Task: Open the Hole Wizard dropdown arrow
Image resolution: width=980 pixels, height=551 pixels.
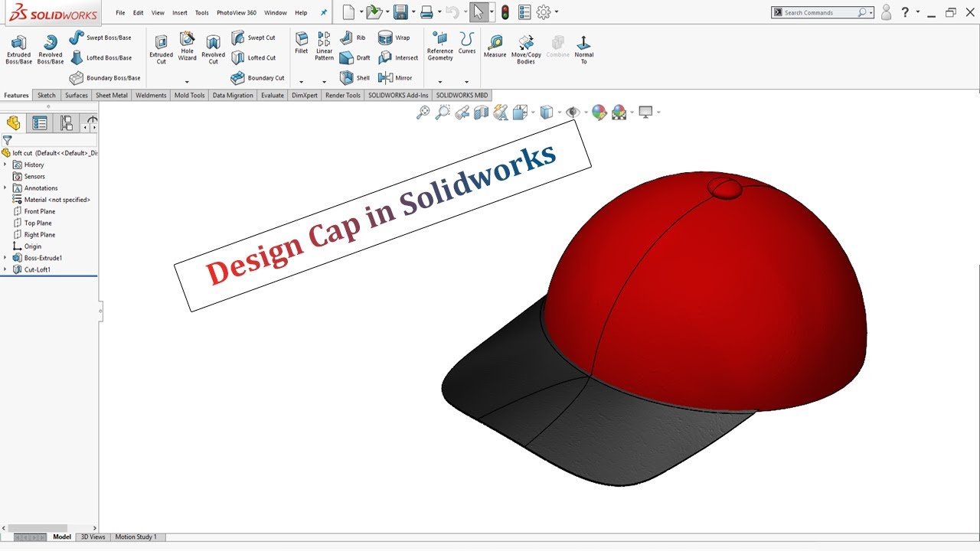Action: 187,82
